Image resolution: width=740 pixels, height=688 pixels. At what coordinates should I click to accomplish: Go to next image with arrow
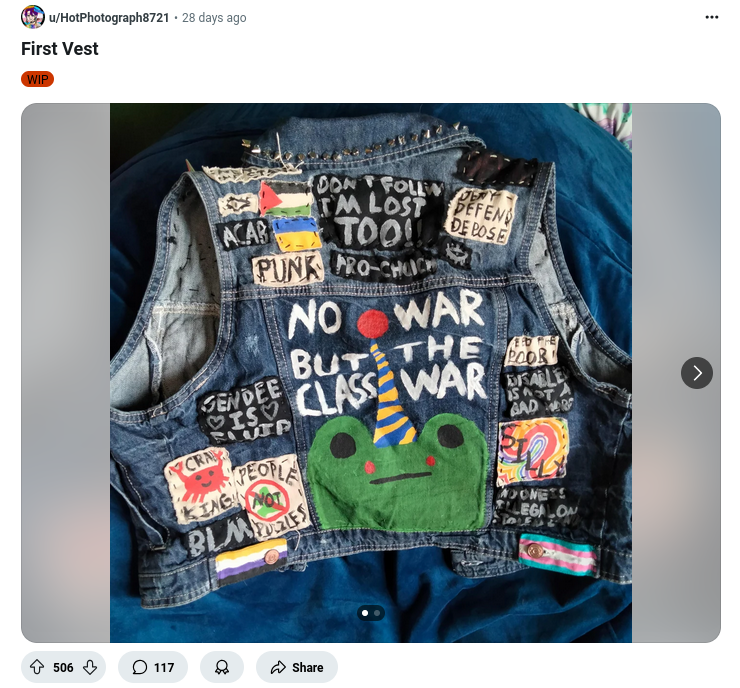pos(697,373)
